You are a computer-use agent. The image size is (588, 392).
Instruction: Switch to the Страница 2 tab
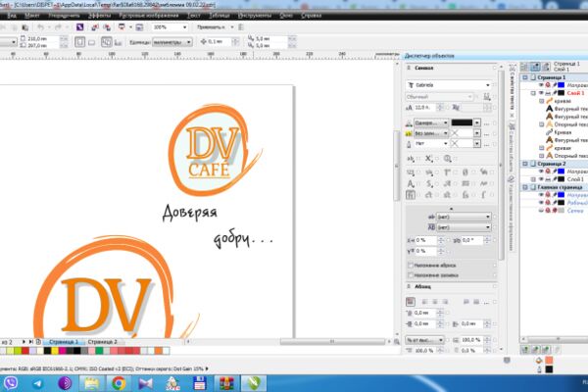(102, 342)
